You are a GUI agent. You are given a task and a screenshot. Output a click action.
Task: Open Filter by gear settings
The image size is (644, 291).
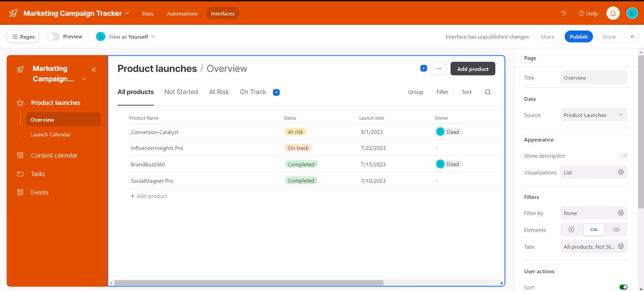(621, 213)
